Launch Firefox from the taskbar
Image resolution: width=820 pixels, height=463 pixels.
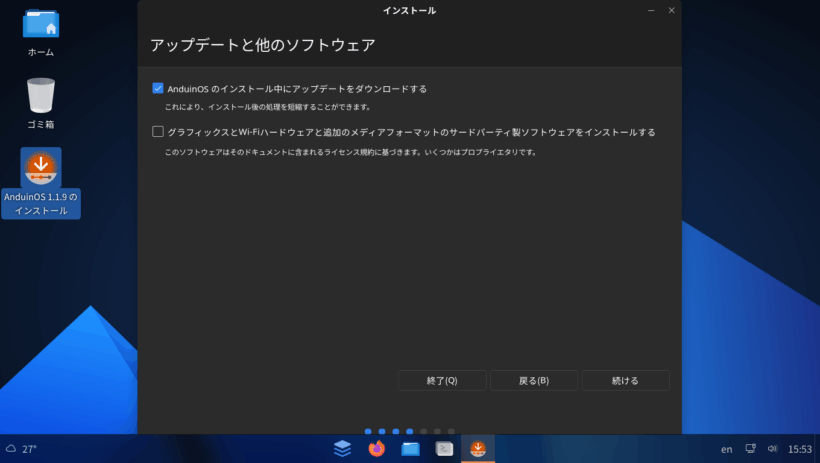point(377,449)
